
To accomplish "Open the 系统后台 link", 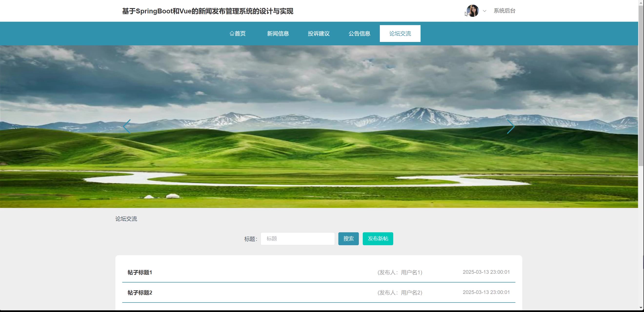I will tap(504, 11).
